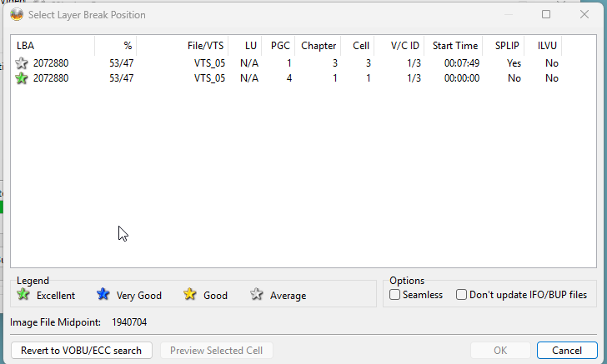Select the gray star Average row icon
Screen dimensions: 607x364
tap(22, 63)
